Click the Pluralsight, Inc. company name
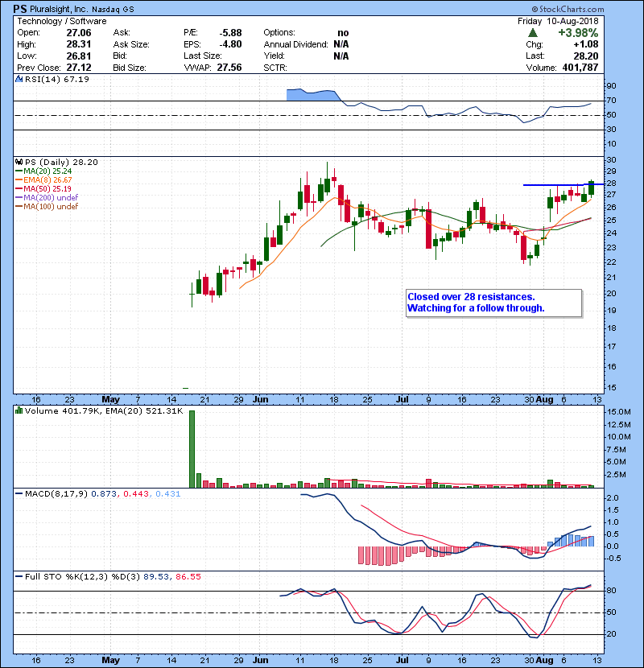Image resolution: width=644 pixels, height=668 pixels. coord(59,9)
